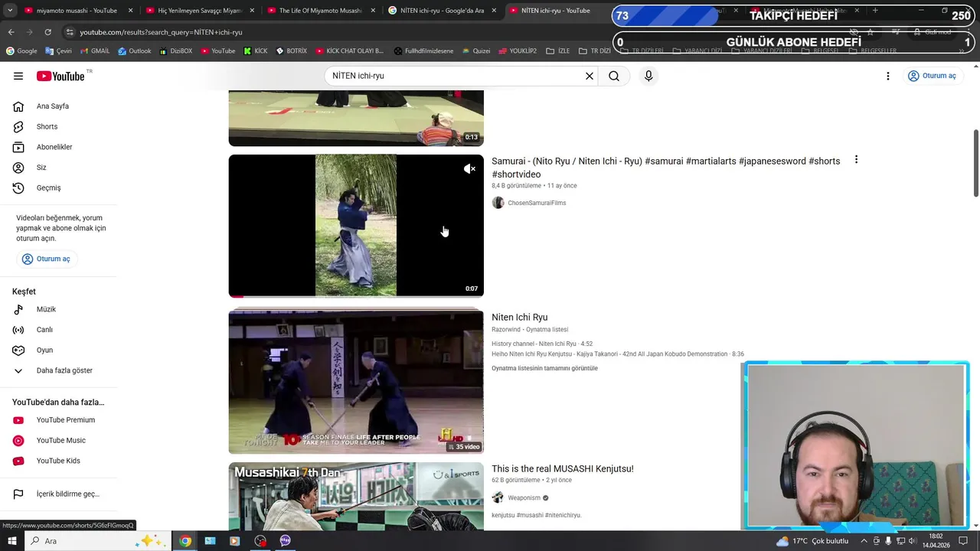This screenshot has height=551, width=980.
Task: Click the top-right Oturum aç button
Action: coord(932,76)
